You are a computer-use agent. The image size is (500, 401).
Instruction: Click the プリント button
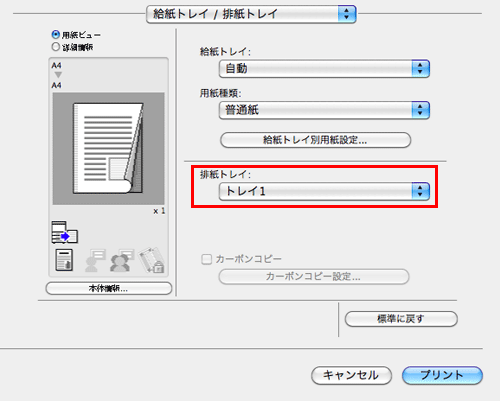click(442, 375)
